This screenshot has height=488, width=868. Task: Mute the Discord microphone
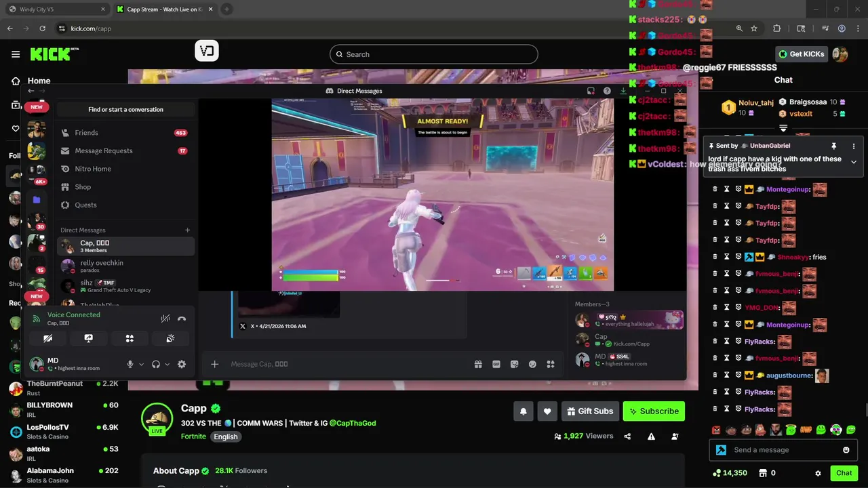point(130,364)
